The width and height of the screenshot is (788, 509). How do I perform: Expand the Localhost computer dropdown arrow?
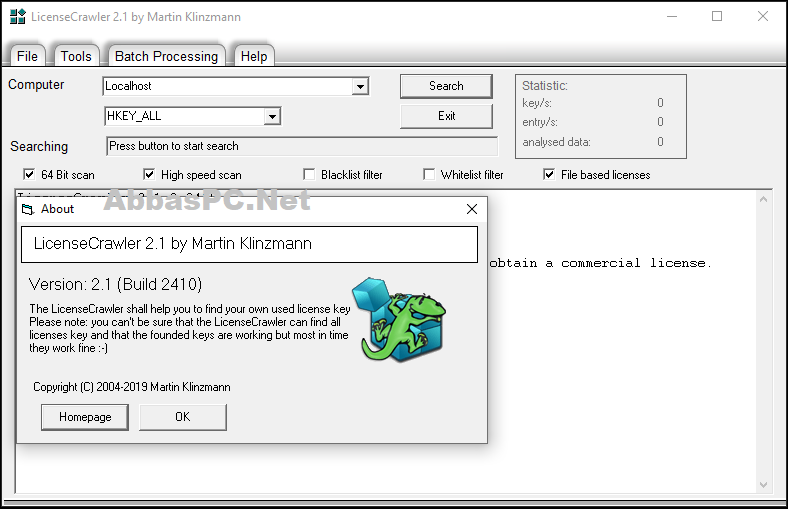[360, 86]
